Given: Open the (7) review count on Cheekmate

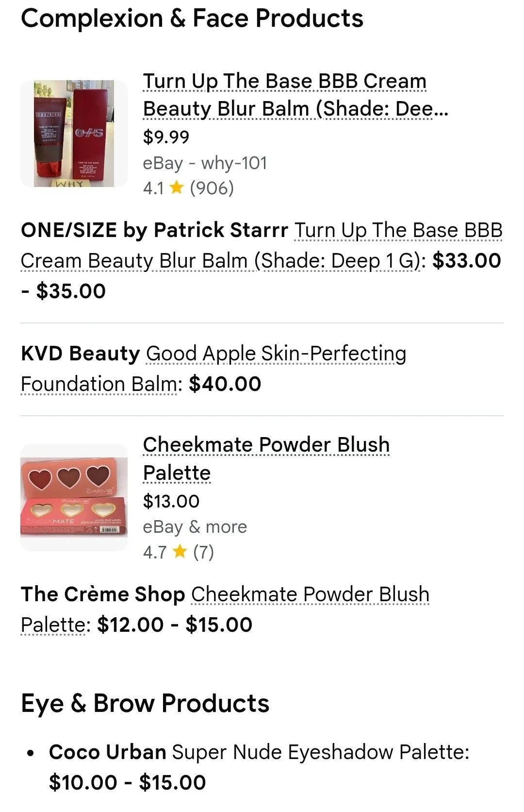Looking at the screenshot, I should 203,552.
